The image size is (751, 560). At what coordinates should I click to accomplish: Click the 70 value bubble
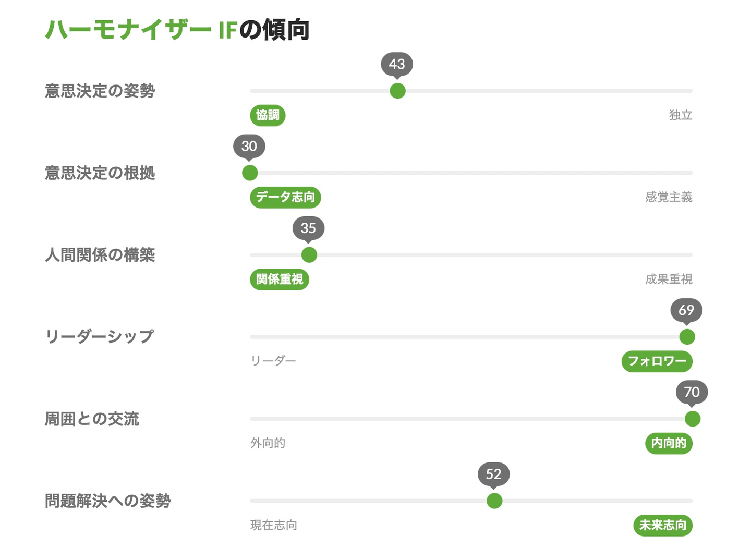pos(692,392)
